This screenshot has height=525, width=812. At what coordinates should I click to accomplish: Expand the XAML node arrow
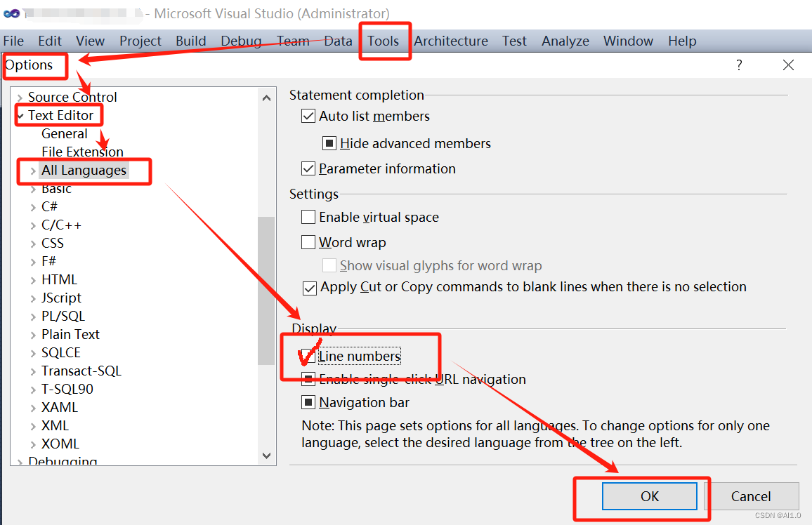(x=33, y=408)
